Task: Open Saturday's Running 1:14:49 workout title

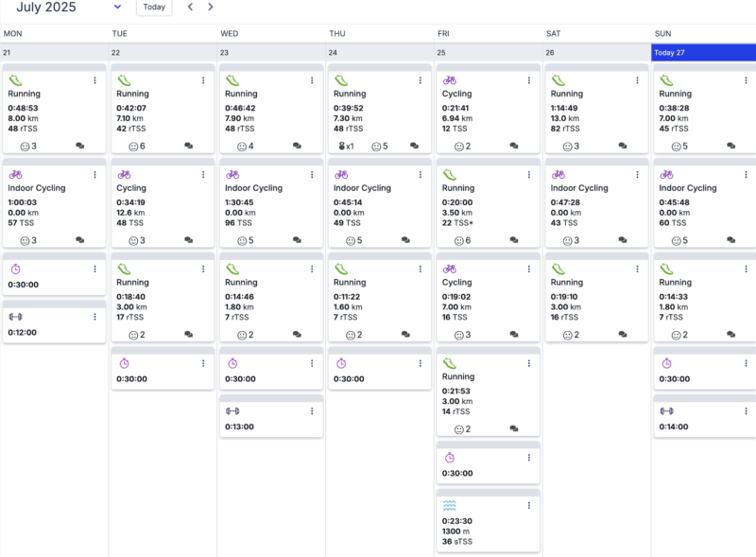Action: click(566, 94)
